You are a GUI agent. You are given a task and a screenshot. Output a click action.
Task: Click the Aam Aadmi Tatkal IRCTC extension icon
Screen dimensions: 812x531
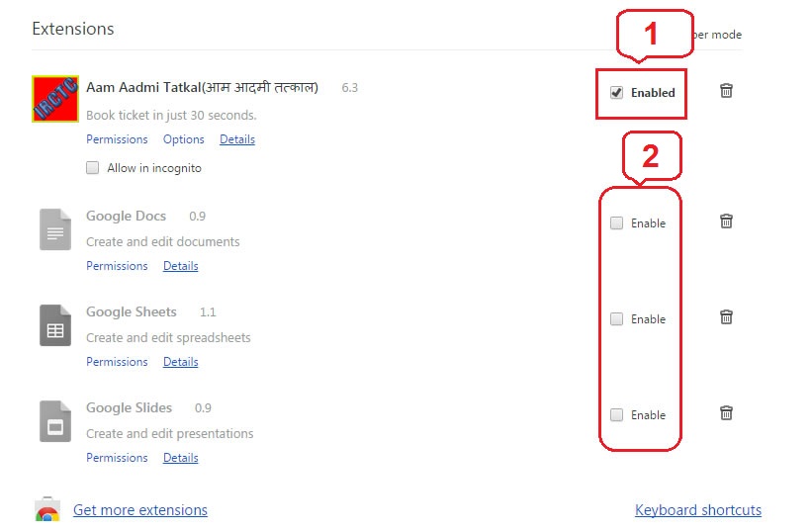click(x=55, y=98)
